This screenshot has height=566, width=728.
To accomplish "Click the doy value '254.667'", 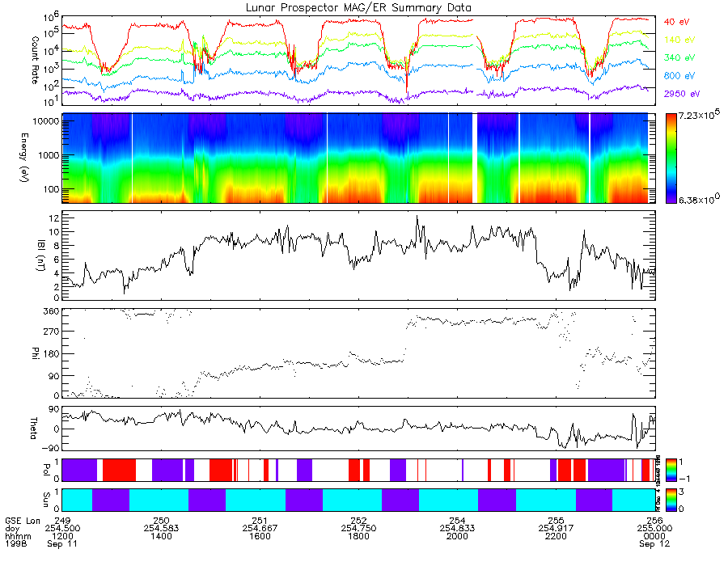I will (x=260, y=529).
